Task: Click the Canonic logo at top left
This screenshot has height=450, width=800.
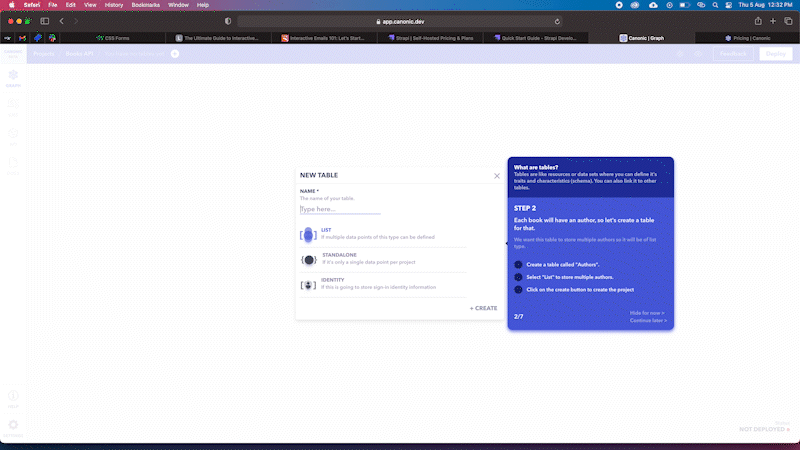Action: tap(13, 54)
